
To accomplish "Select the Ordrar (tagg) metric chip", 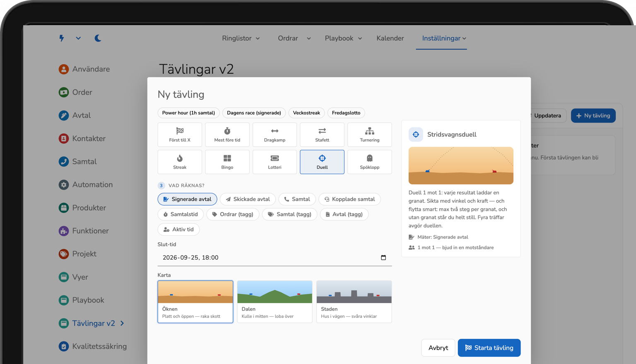I will click(233, 214).
